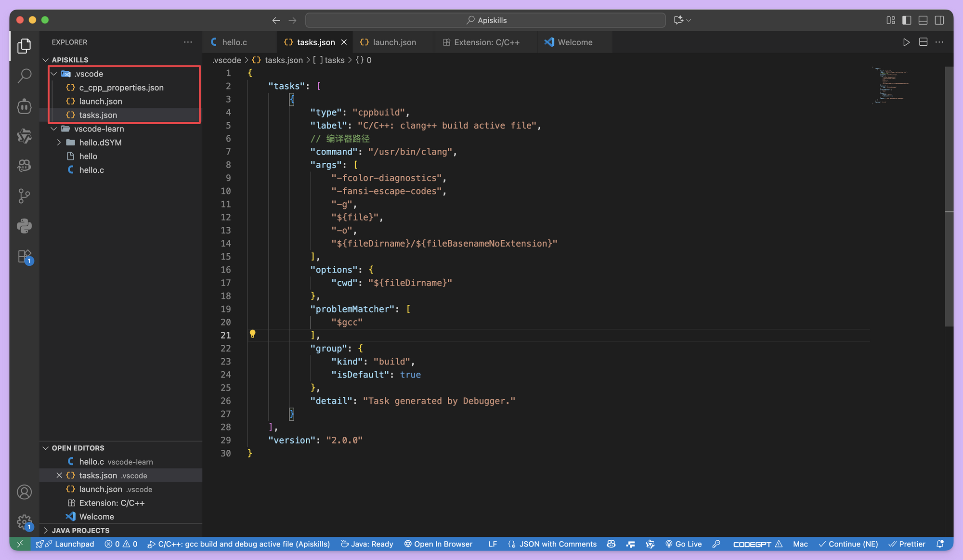Open the Search view in activity bar

pyautogui.click(x=24, y=76)
